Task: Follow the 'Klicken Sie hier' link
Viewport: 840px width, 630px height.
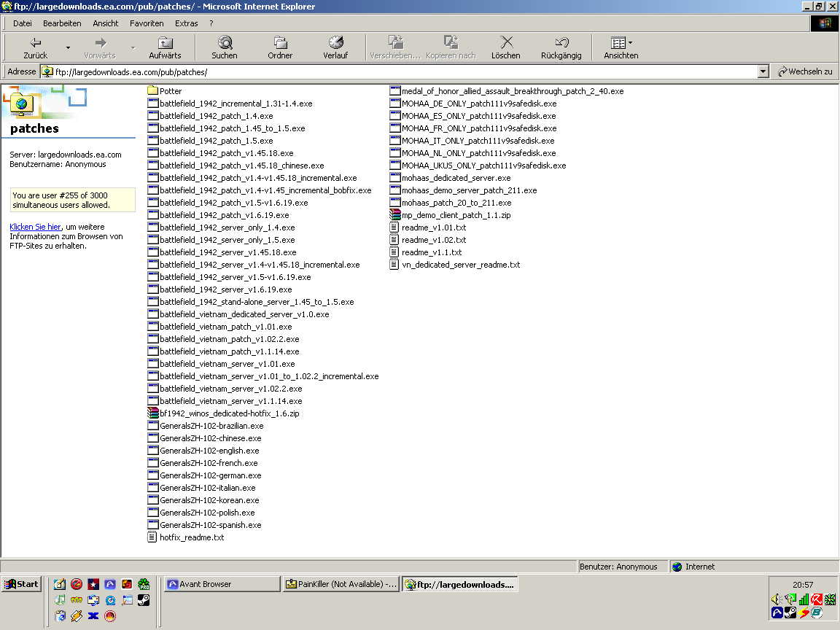Action: [35, 227]
